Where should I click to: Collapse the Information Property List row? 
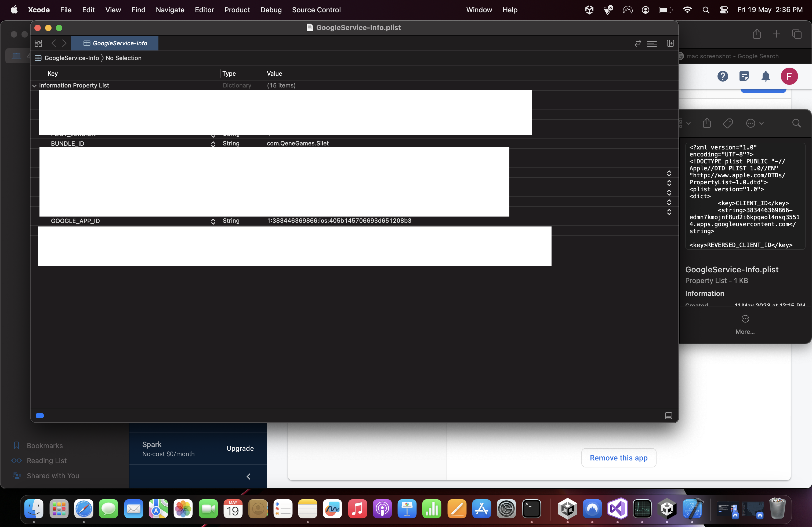click(34, 86)
